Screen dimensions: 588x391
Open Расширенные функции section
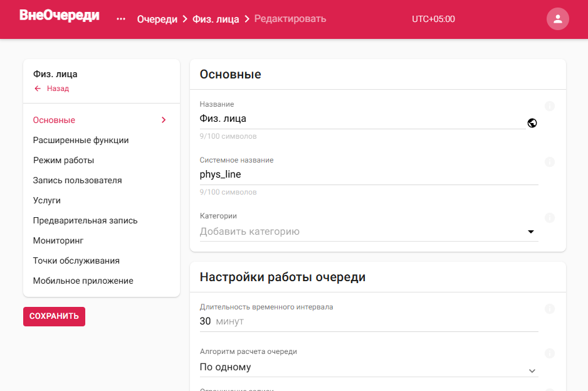coord(81,140)
